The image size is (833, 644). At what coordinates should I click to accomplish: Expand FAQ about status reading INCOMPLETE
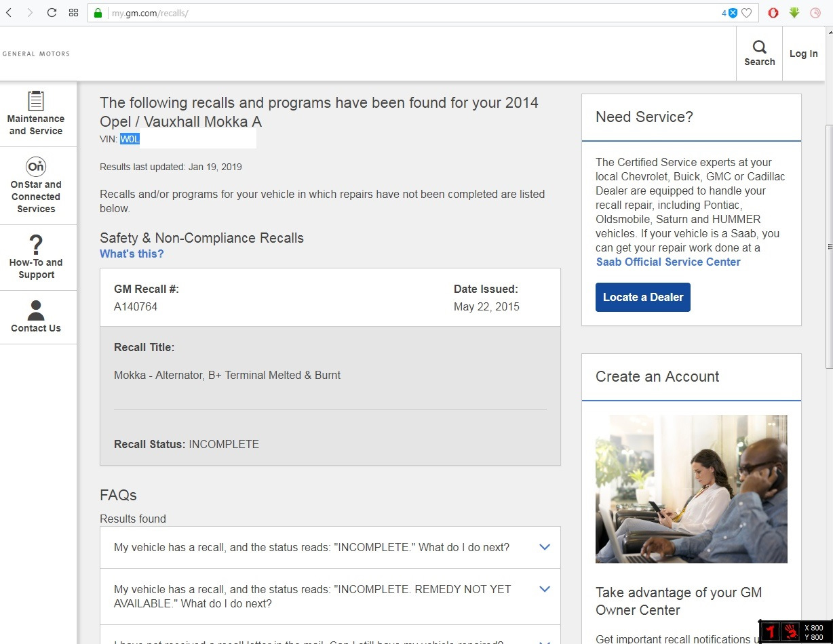pyautogui.click(x=330, y=547)
